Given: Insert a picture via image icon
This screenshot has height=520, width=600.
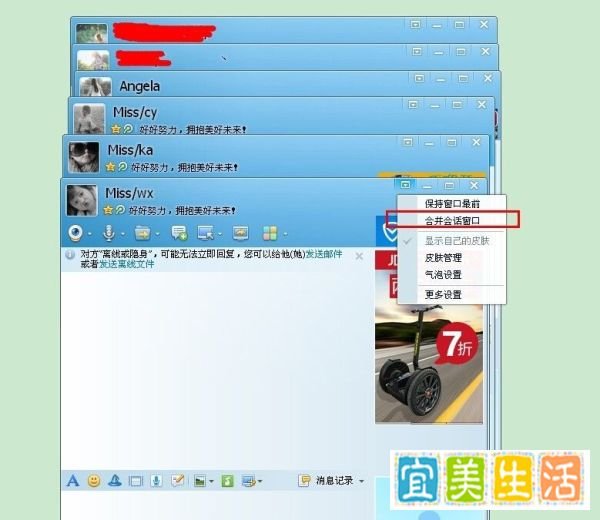Looking at the screenshot, I should pyautogui.click(x=200, y=481).
